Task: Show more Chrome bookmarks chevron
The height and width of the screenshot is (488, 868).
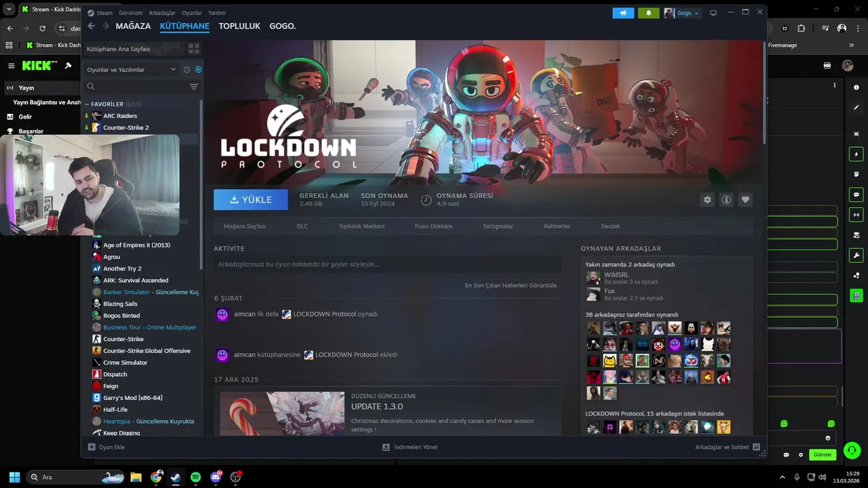Action: (852, 45)
